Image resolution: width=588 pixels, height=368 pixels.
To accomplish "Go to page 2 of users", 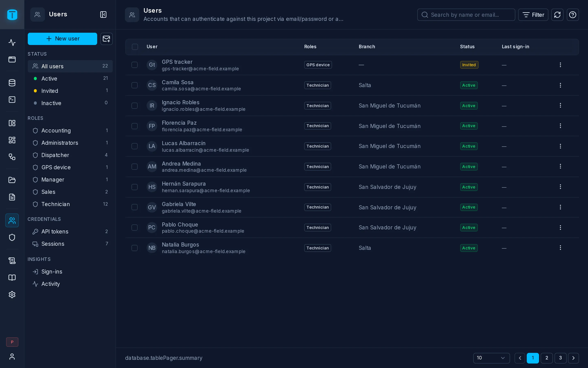I will tap(547, 358).
